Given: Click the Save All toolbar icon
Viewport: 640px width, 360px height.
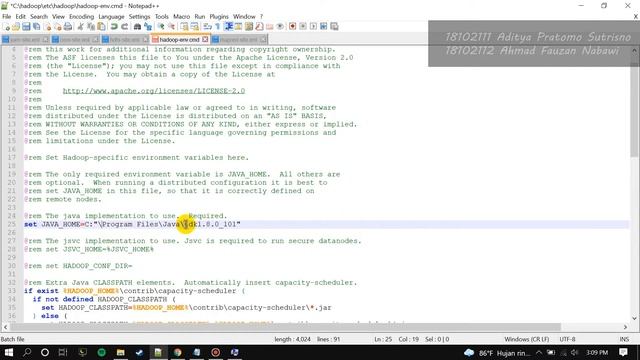Looking at the screenshot, I should point(36,27).
